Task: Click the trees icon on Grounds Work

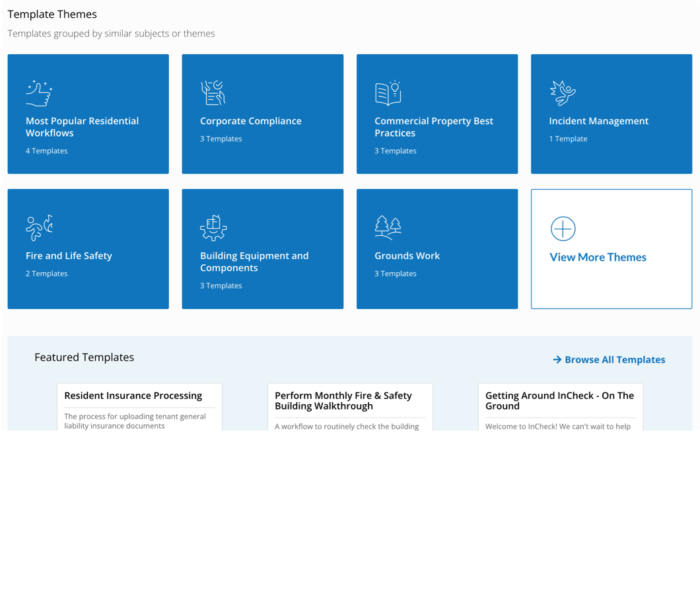Action: 388,228
